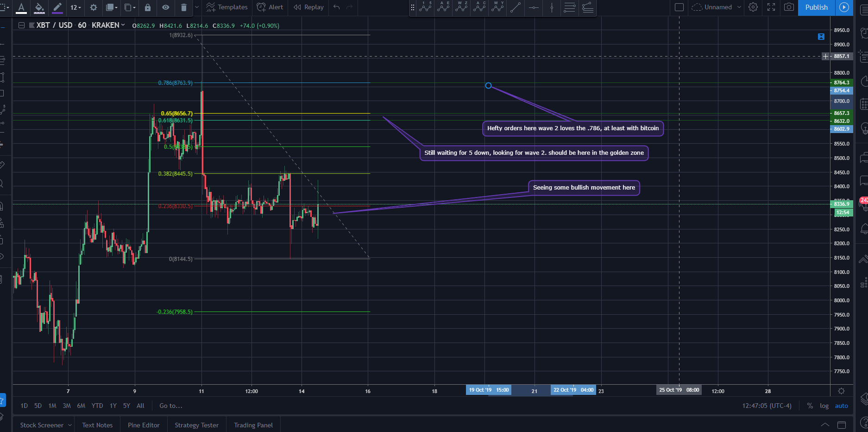This screenshot has height=432, width=868.
Task: Set the chart range to 1Y
Action: [113, 406]
